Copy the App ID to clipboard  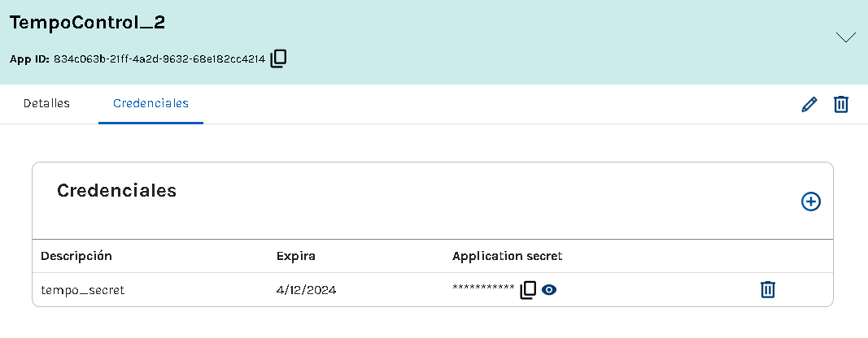click(278, 58)
